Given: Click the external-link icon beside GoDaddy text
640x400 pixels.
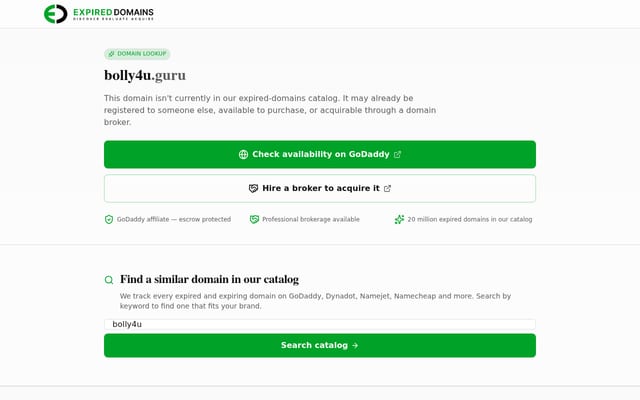Looking at the screenshot, I should coord(398,154).
